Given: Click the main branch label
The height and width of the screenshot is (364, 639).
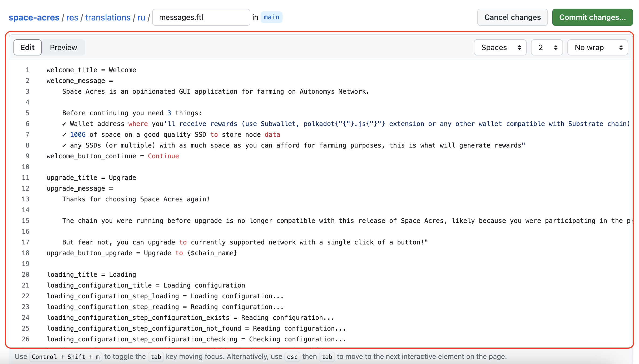Looking at the screenshot, I should [271, 17].
